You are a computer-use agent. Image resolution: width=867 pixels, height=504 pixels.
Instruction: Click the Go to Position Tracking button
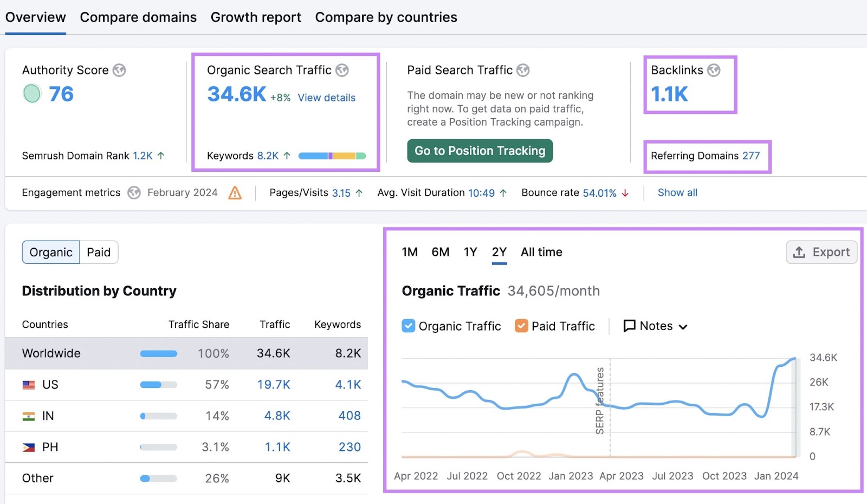[479, 151]
